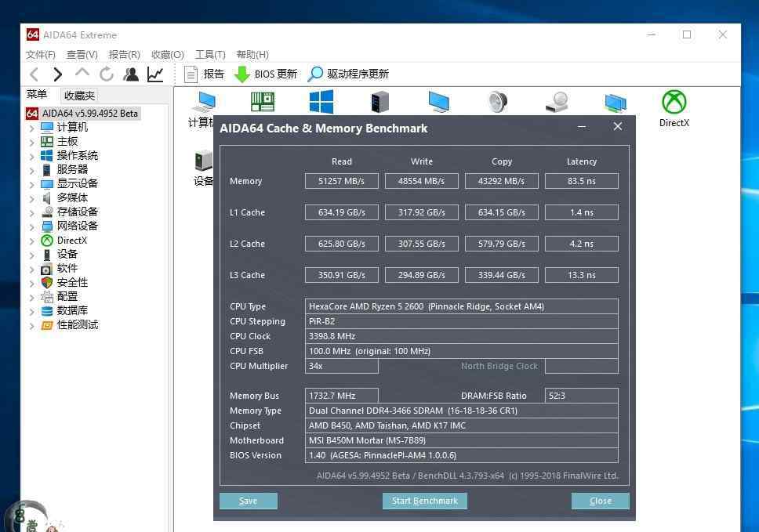Open the Windows operating system icon

click(x=321, y=102)
